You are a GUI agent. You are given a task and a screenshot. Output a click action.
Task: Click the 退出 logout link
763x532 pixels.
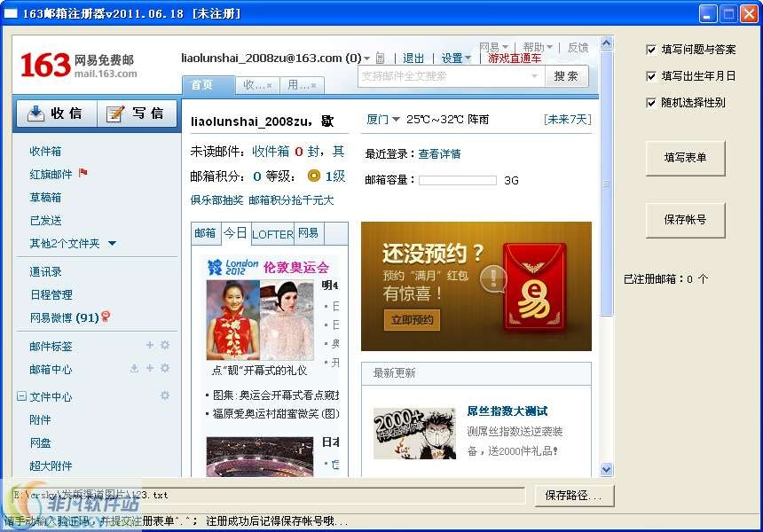tap(413, 59)
